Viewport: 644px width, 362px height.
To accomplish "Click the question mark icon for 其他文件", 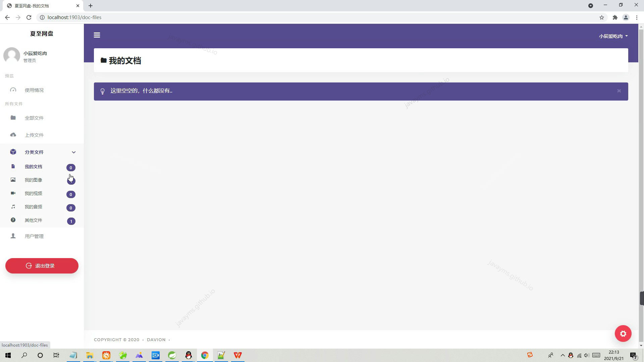I will (13, 220).
